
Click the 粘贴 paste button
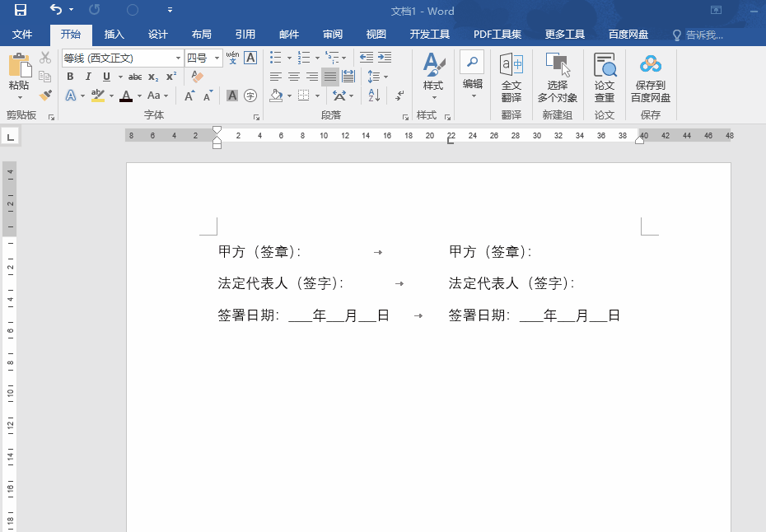point(20,74)
